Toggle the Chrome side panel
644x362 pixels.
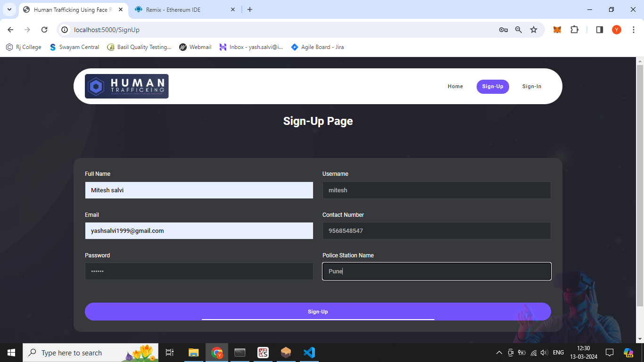[x=600, y=30]
